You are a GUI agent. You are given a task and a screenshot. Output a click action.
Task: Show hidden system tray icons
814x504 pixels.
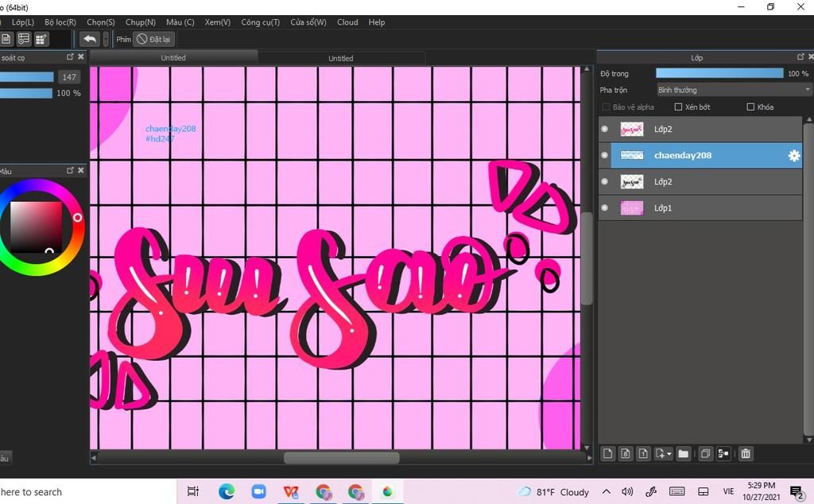pos(607,491)
